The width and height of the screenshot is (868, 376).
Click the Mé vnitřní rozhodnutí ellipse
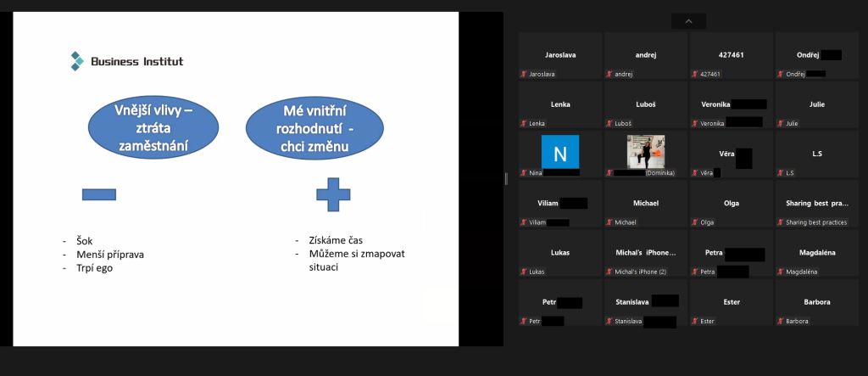coord(314,127)
